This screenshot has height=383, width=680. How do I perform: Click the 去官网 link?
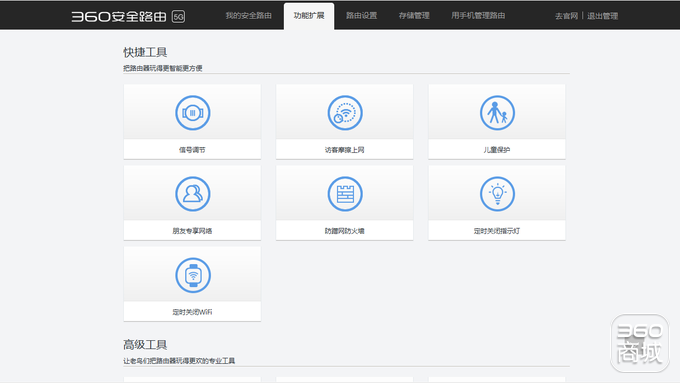pos(566,16)
